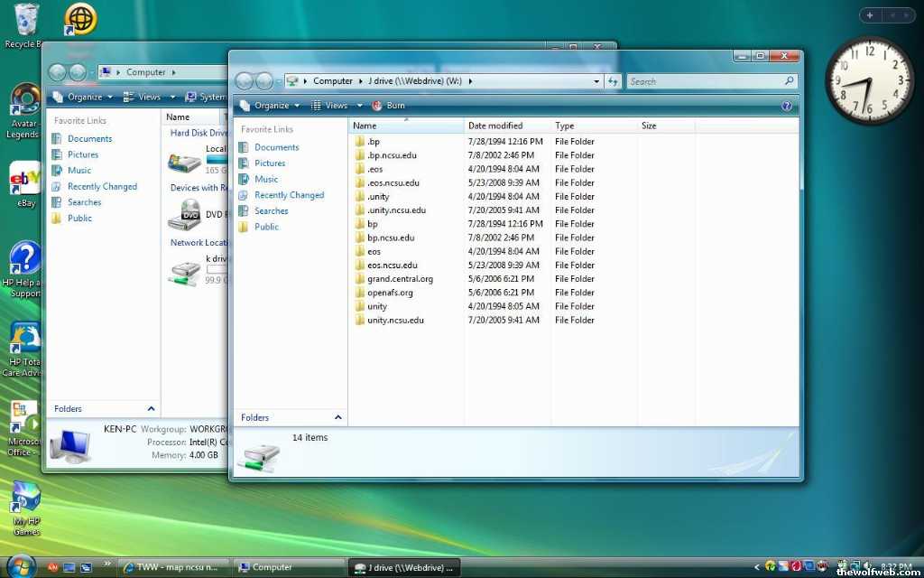Go to Pictures in Favorite Links
924x578 pixels.
coord(270,163)
